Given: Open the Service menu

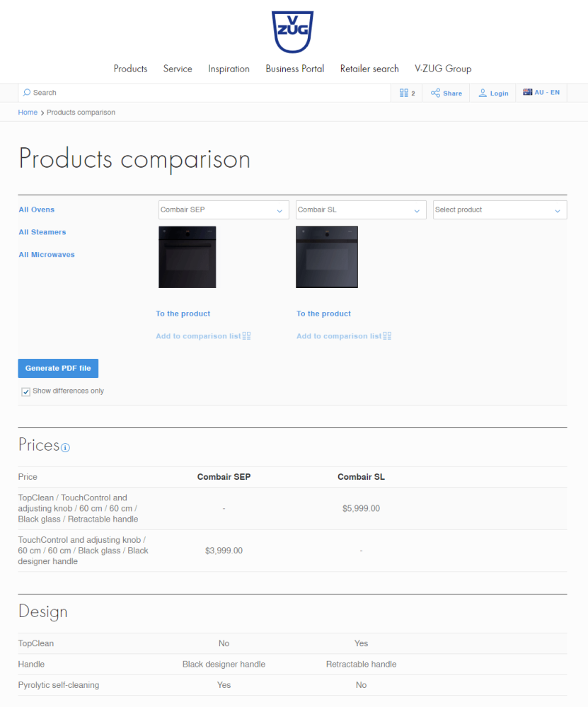Looking at the screenshot, I should click(x=178, y=69).
